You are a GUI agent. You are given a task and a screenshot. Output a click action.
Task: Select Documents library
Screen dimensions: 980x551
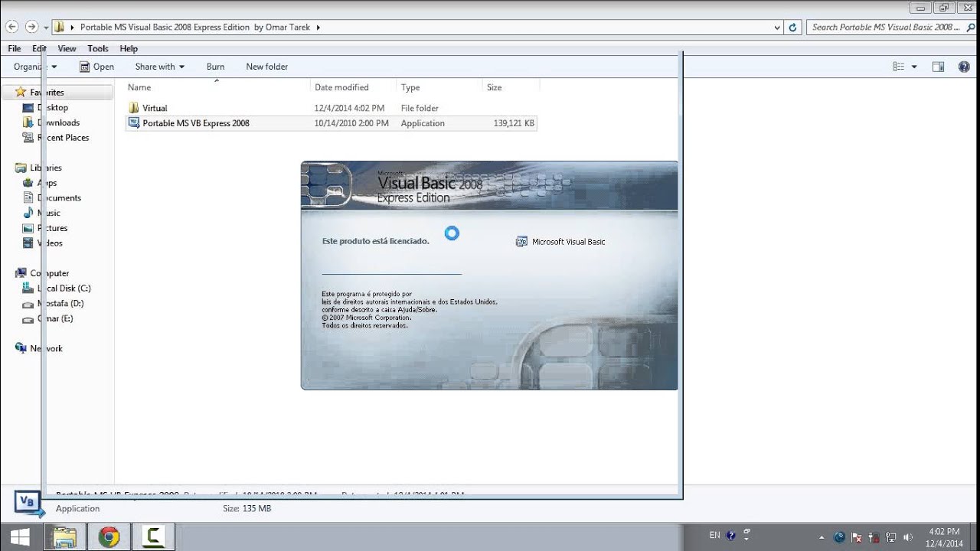pyautogui.click(x=53, y=197)
